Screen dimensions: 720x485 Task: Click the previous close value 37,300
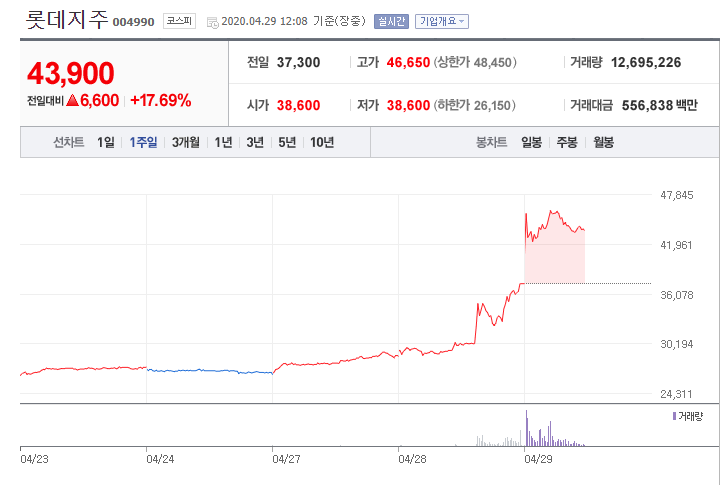(298, 62)
